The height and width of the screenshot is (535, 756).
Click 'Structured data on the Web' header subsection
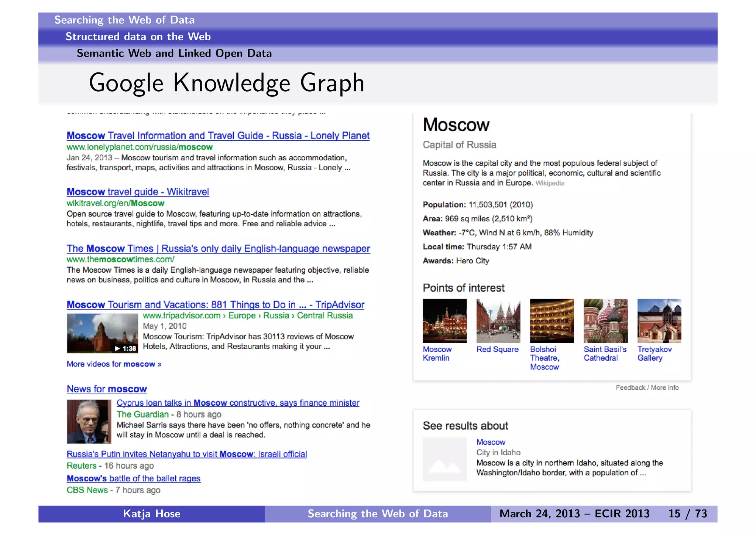point(138,37)
